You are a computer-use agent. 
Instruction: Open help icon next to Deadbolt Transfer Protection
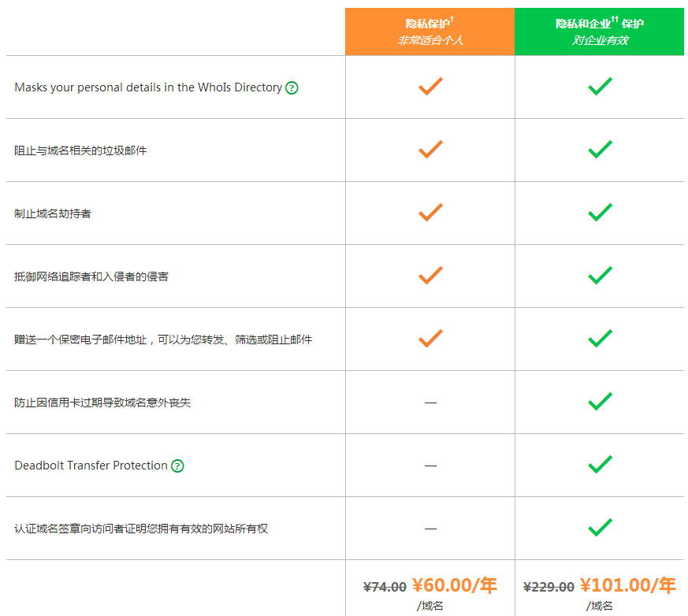pyautogui.click(x=177, y=466)
